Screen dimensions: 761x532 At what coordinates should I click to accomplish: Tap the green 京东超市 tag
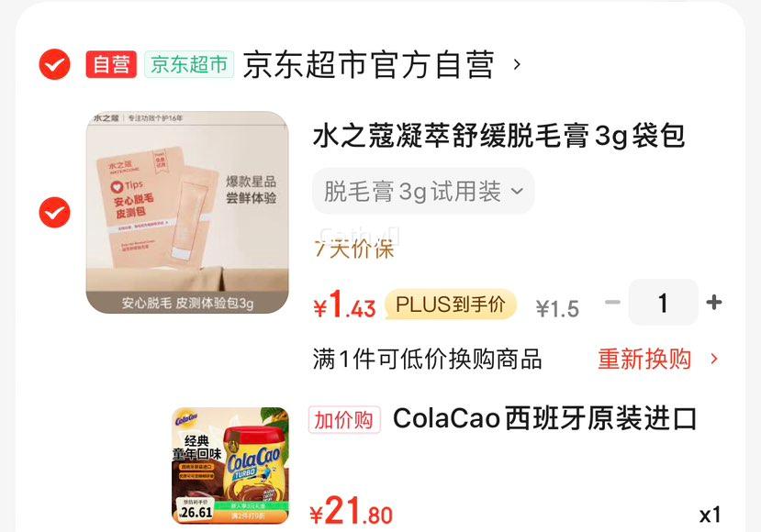pos(189,64)
